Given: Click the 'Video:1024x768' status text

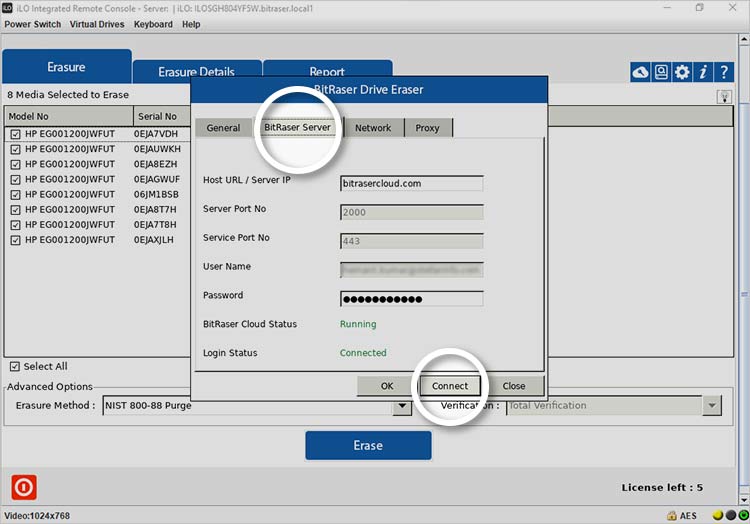Looking at the screenshot, I should [37, 516].
